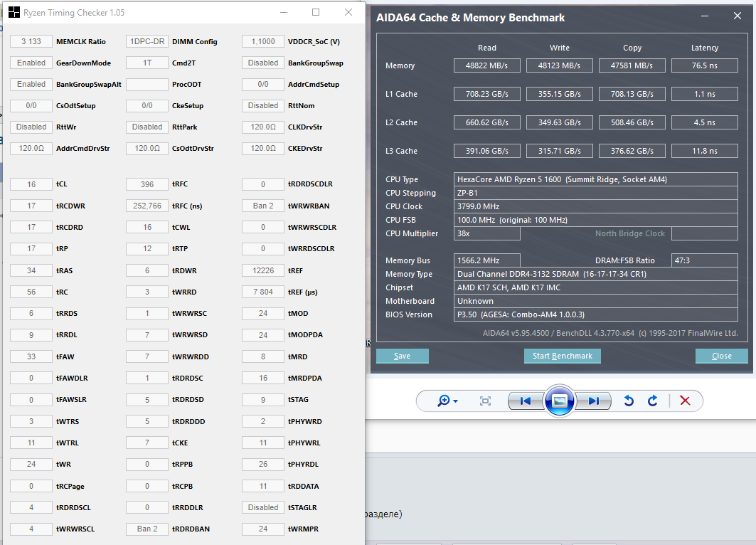This screenshot has width=756, height=545.
Task: Click tRDRDBAN Ban 2 field
Action: click(x=147, y=529)
